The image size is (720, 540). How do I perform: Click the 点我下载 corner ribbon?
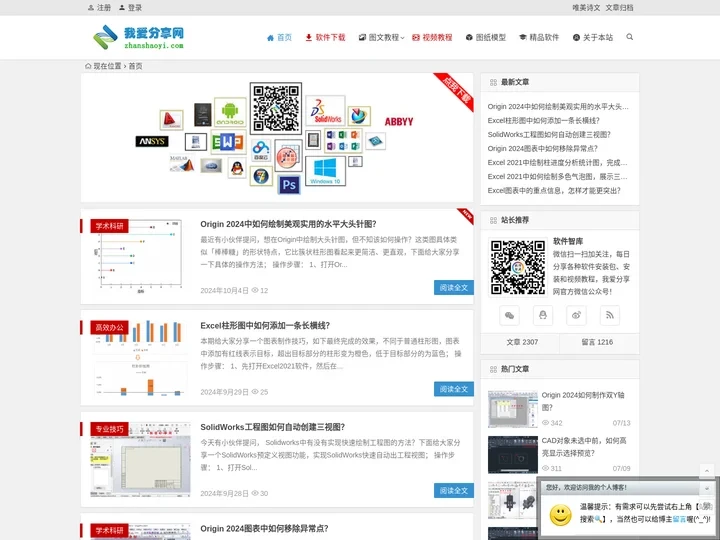[456, 90]
